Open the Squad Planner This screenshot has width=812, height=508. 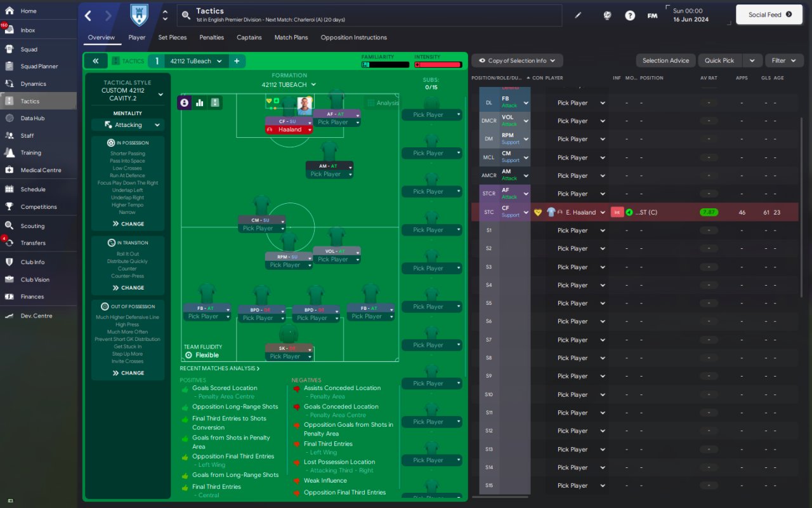[x=38, y=66]
